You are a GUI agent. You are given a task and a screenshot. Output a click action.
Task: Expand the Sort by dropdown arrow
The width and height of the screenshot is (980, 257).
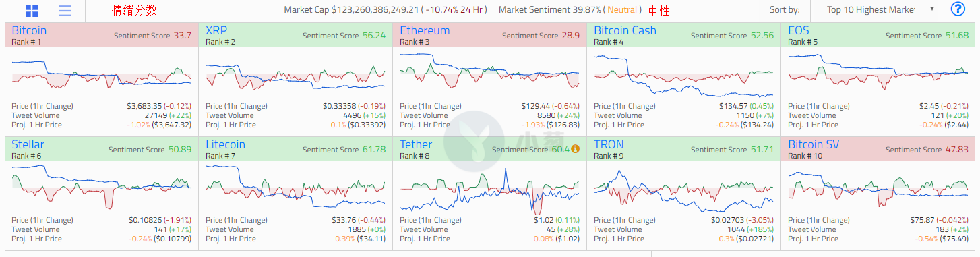[932, 9]
